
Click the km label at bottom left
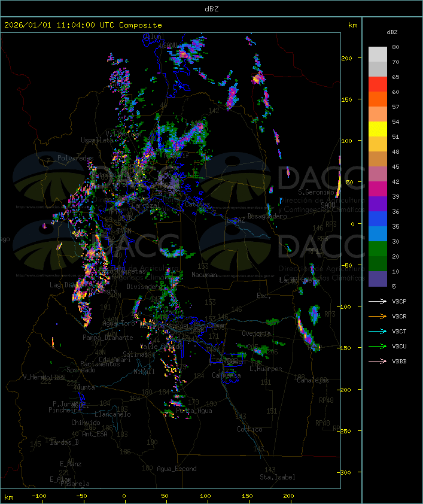pos(9,497)
